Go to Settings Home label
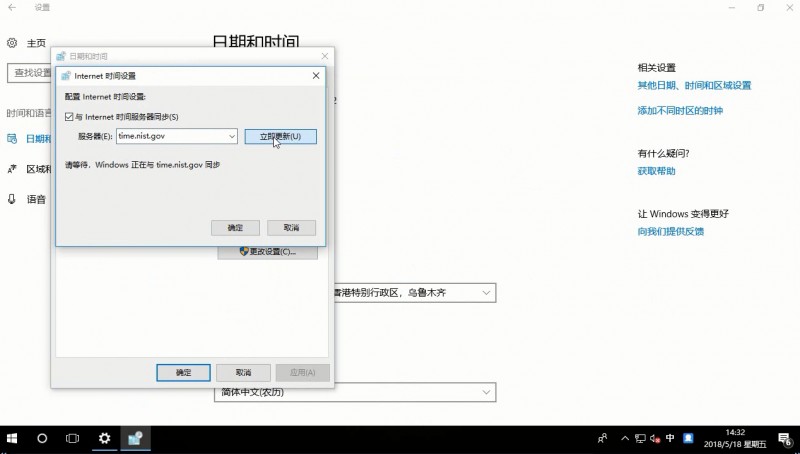 (x=36, y=43)
